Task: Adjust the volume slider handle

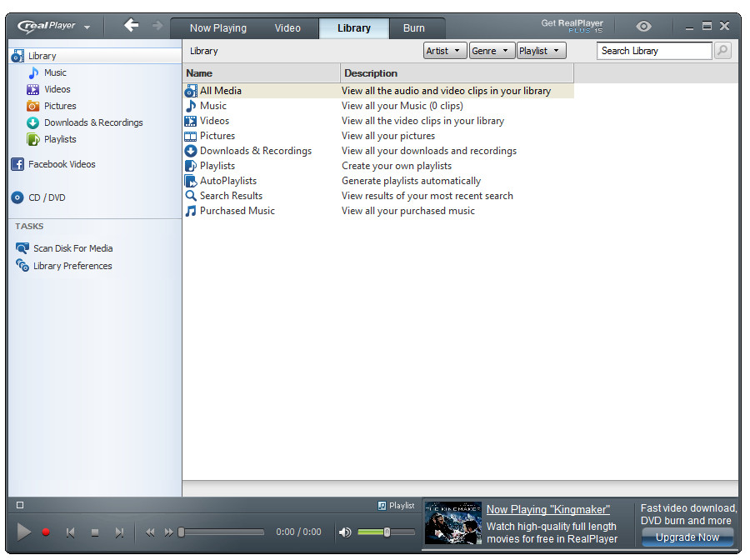Action: pyautogui.click(x=387, y=532)
